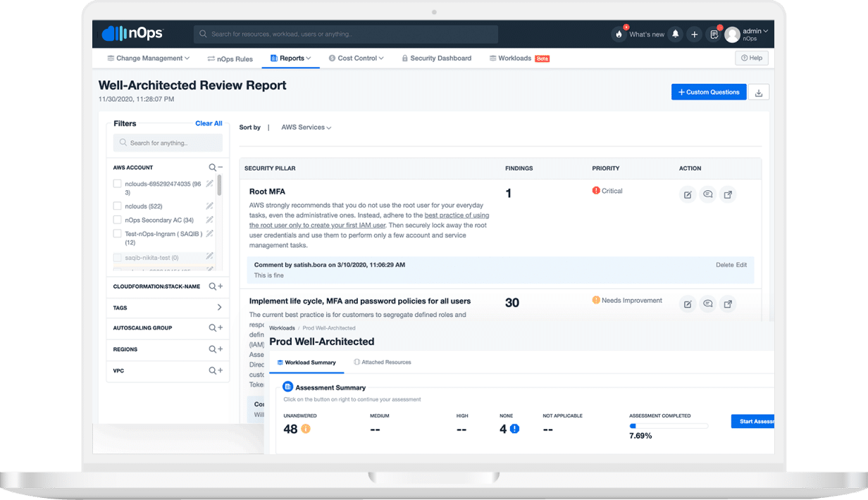Comment on the password policies finding

708,304
